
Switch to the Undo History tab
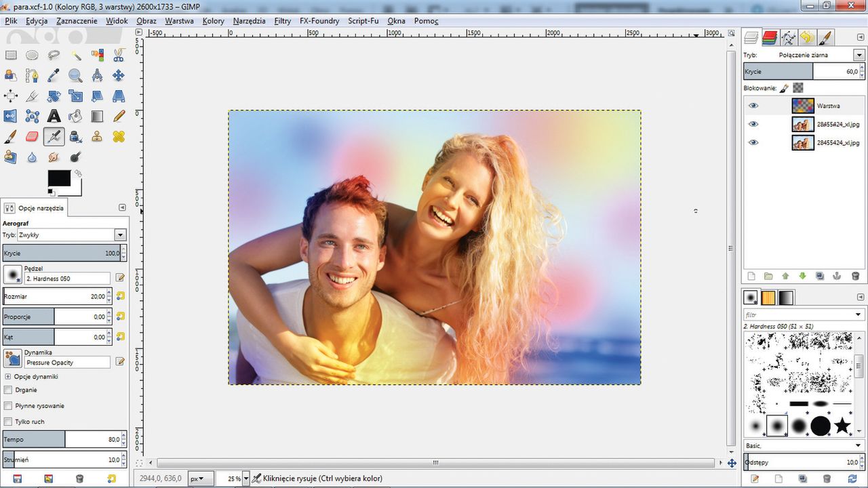click(x=806, y=37)
